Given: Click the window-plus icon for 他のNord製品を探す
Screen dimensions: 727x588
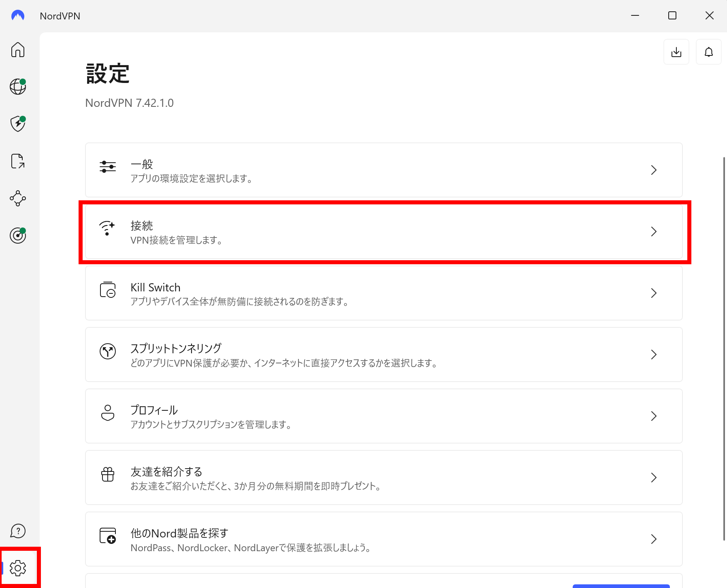Looking at the screenshot, I should (x=108, y=535).
